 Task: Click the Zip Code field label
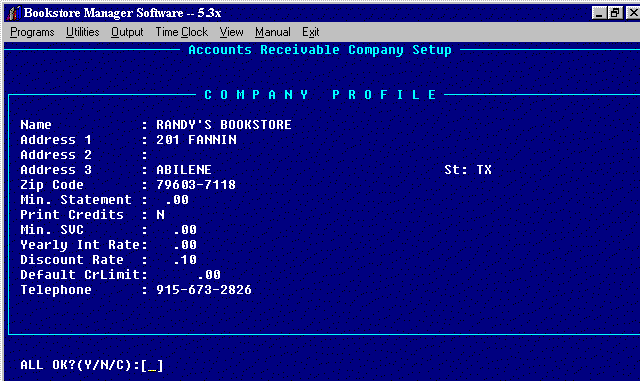pos(52,185)
